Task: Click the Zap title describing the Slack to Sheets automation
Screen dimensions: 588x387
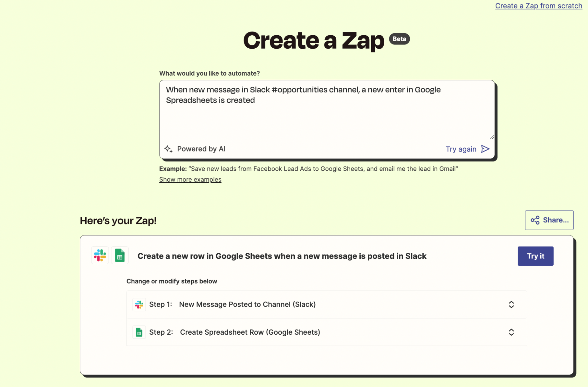Action: pos(281,256)
